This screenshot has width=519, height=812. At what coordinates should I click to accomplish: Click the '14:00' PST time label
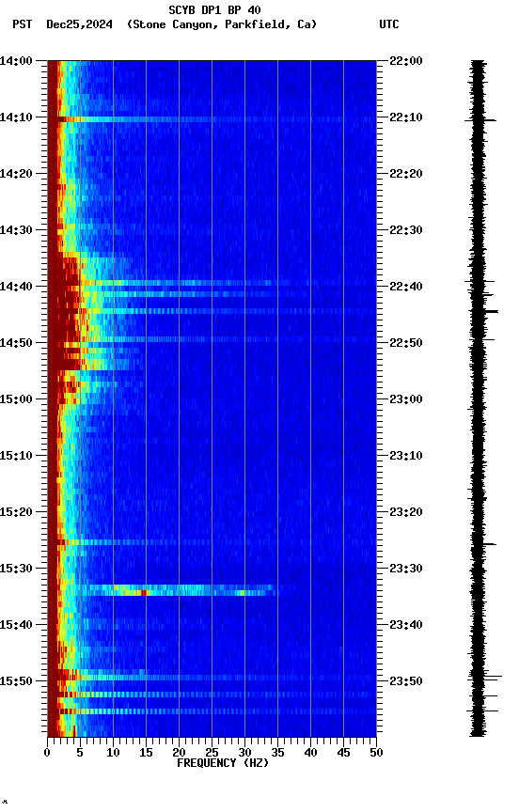16,61
